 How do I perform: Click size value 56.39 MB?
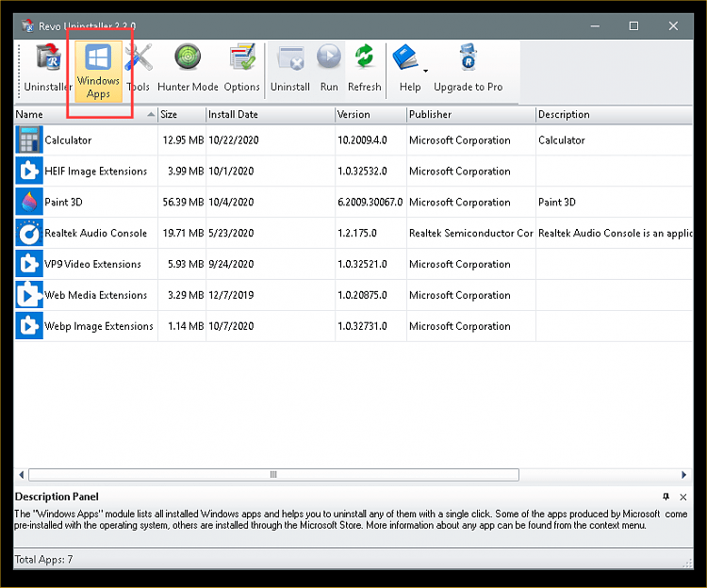coord(183,202)
